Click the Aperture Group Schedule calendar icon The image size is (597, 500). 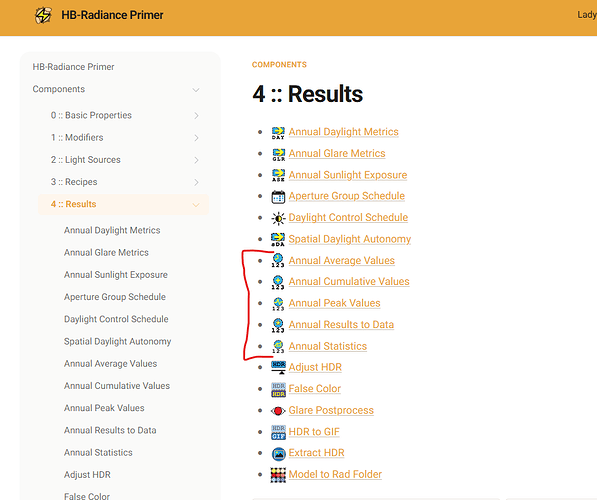click(278, 197)
